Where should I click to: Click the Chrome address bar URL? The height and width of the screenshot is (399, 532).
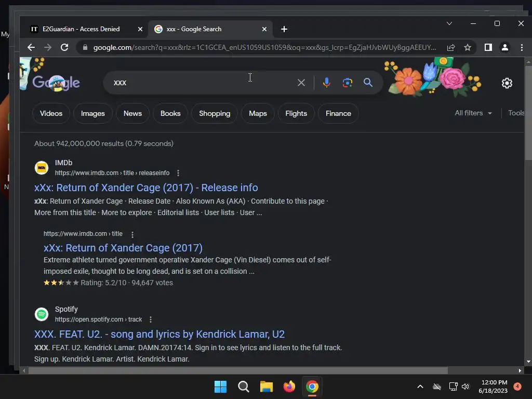[x=264, y=47]
